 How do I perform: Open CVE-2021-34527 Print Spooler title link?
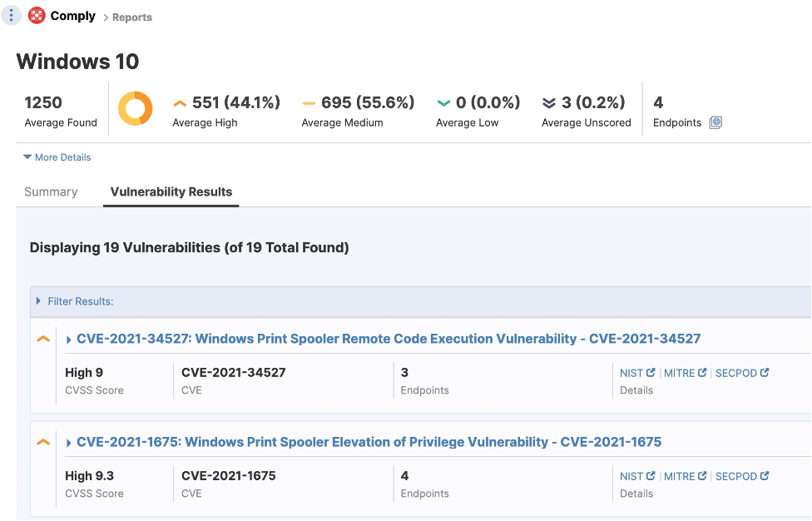[x=389, y=339]
